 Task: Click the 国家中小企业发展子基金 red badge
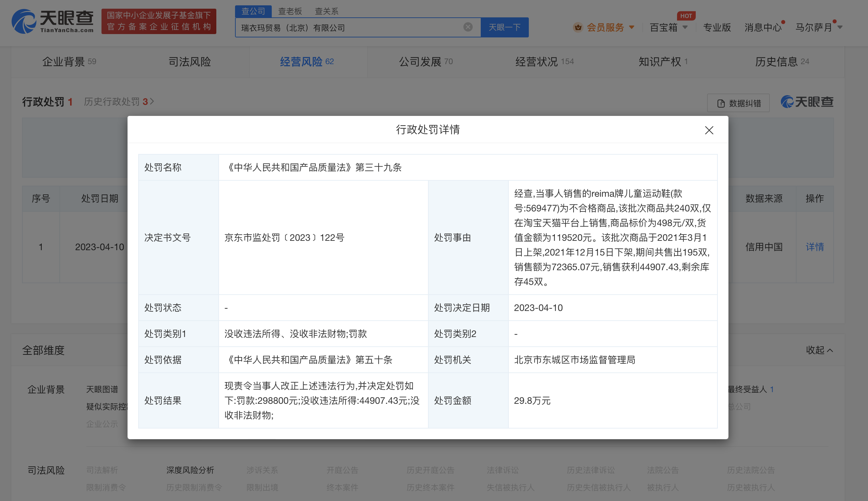159,21
